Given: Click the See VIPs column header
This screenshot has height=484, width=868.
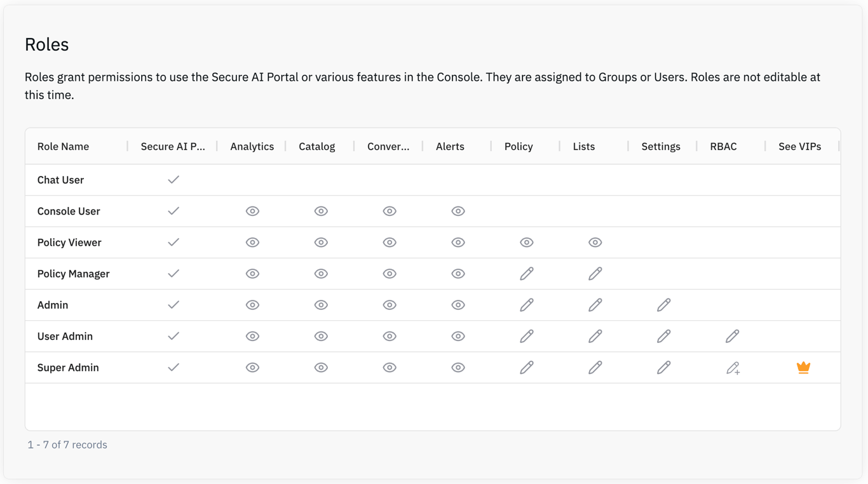Looking at the screenshot, I should pyautogui.click(x=799, y=147).
